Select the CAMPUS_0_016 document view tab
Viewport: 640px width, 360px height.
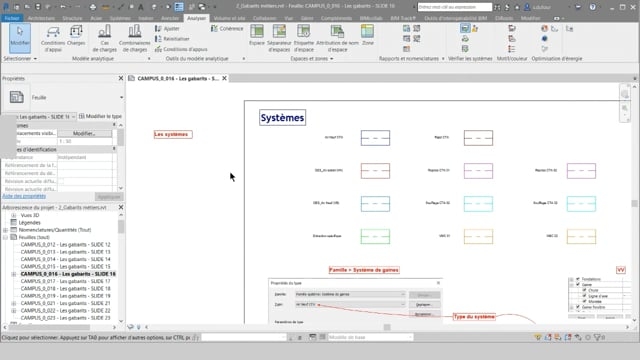click(x=178, y=78)
